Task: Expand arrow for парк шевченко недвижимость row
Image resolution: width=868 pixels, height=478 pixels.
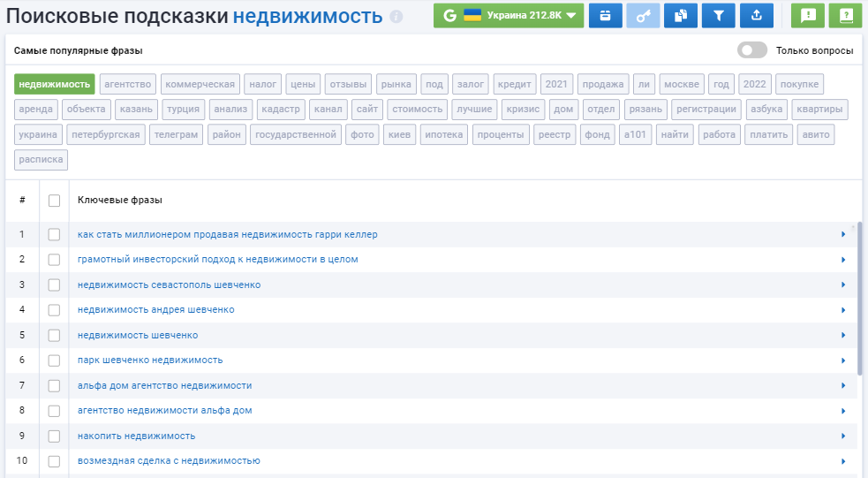Action: point(843,360)
